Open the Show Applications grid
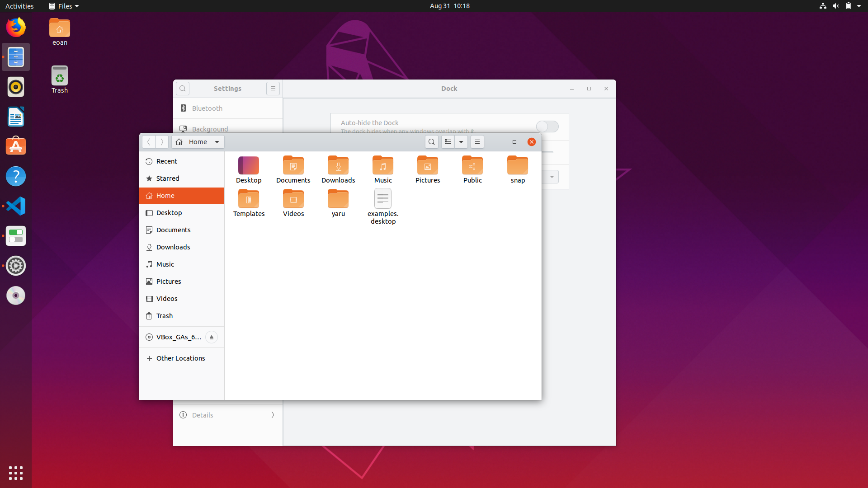868x488 pixels. (16, 473)
